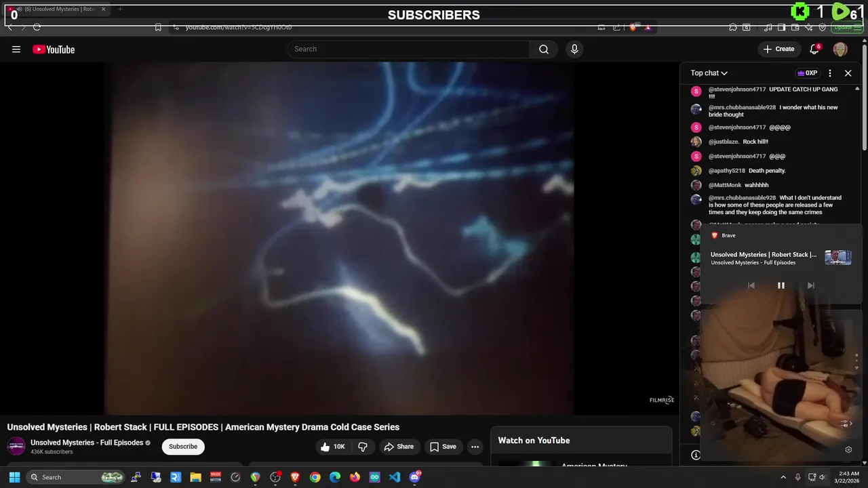Click the YouTube search magnifier button
Image resolution: width=868 pixels, height=488 pixels.
click(544, 49)
